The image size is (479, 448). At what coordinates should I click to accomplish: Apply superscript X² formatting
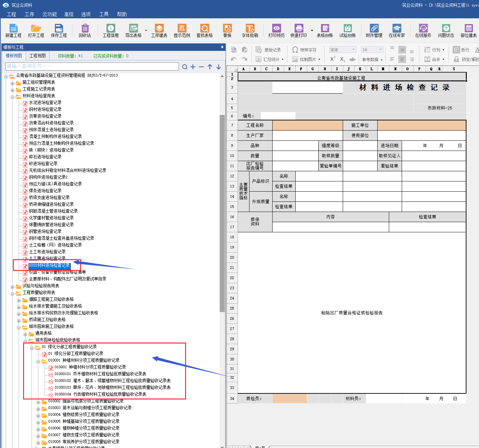tap(333, 59)
